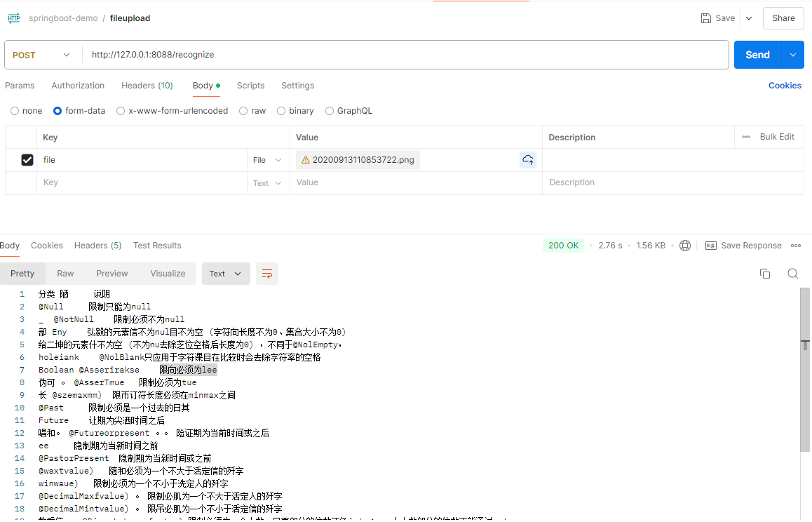Open the File type dropdown in the key row
The width and height of the screenshot is (812, 522).
[268, 160]
